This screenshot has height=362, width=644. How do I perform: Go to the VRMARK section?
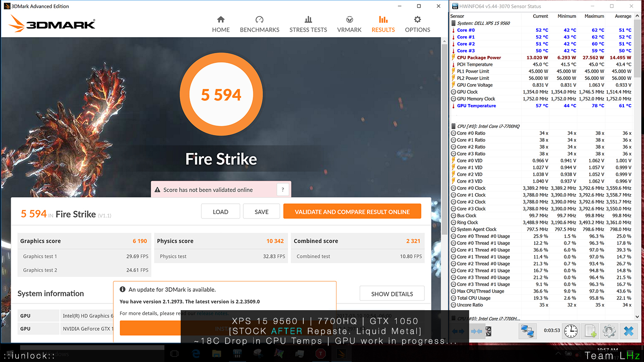pos(349,24)
